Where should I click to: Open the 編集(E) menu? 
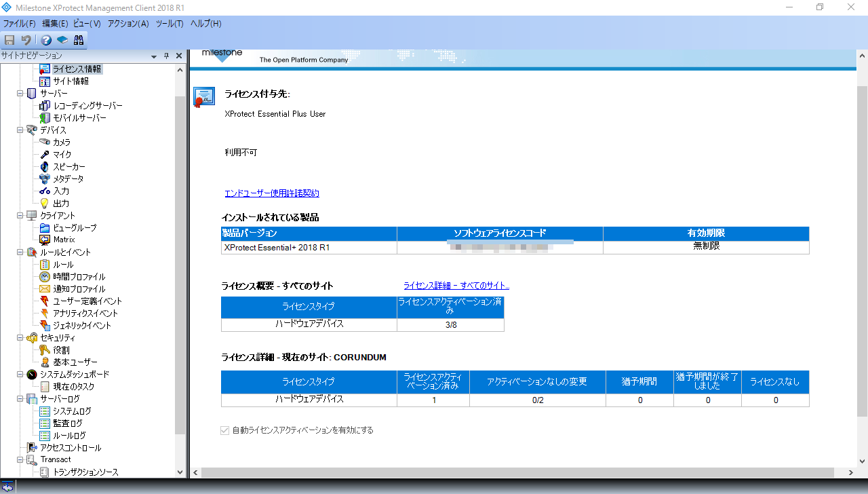[x=55, y=24]
